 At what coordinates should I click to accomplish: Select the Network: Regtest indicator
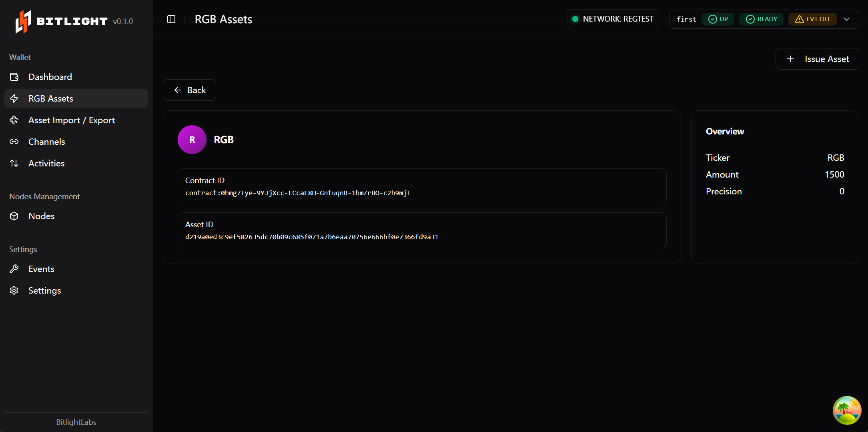pyautogui.click(x=613, y=19)
